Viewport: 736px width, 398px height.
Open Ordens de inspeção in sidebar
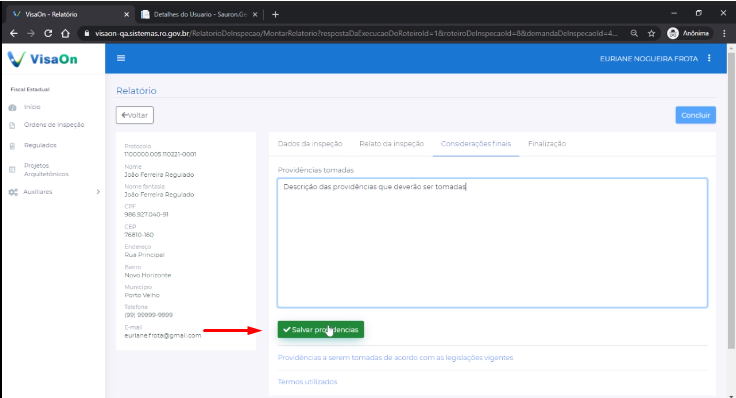54,125
